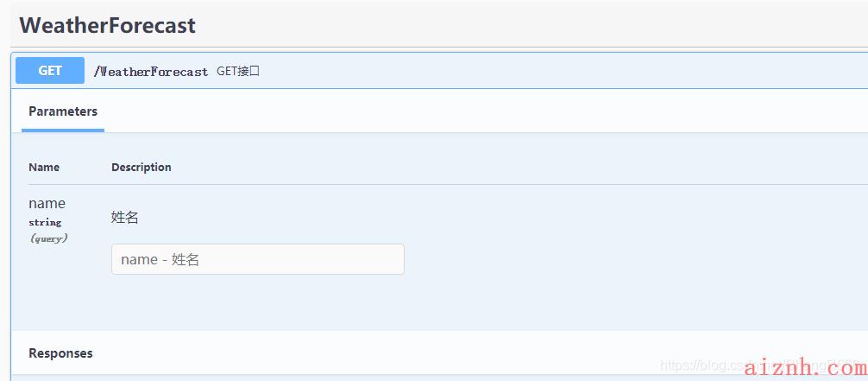Switch to the Parameters tab
Viewport: 868px width, 381px height.
click(x=63, y=111)
